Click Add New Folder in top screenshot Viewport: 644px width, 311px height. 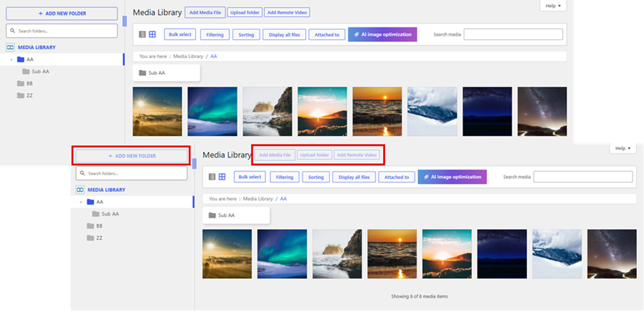coord(62,13)
